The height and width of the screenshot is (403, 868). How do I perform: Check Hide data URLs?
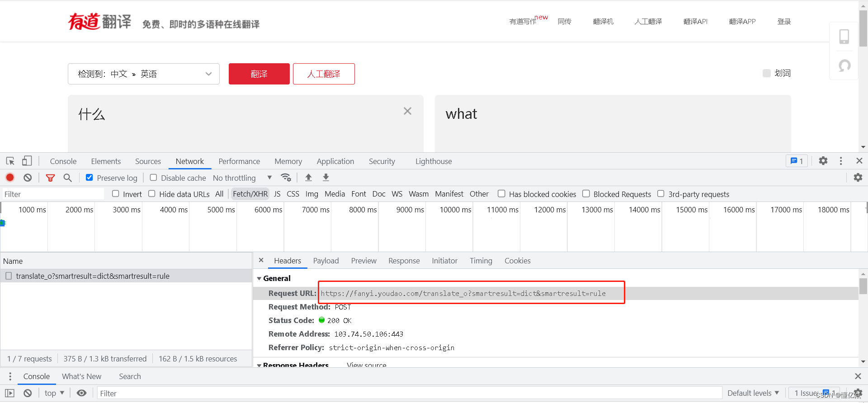point(152,194)
